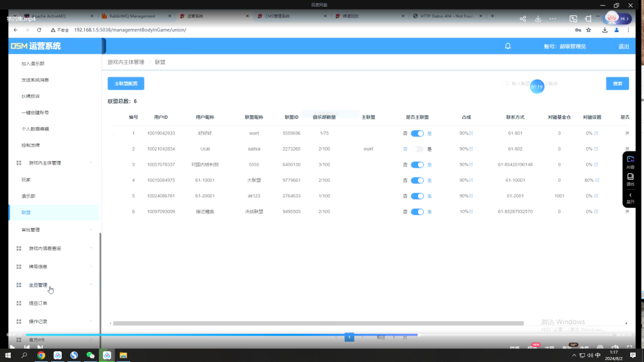Click the browser reload icon
Viewport: 644px width, 362px height.
[x=39, y=30]
